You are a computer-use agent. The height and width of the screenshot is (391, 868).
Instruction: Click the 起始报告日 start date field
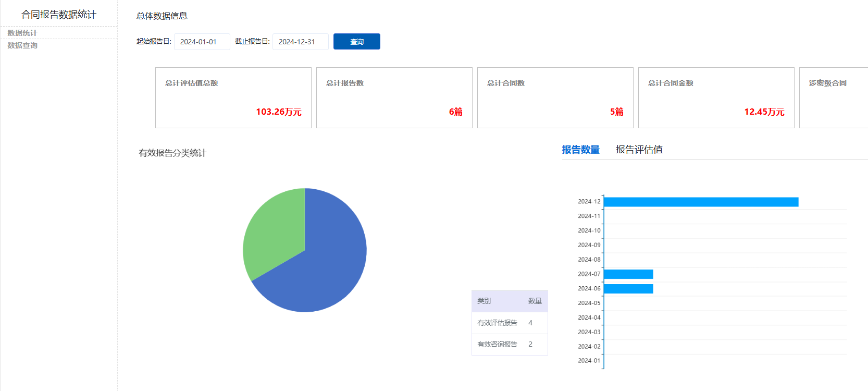[x=202, y=42]
